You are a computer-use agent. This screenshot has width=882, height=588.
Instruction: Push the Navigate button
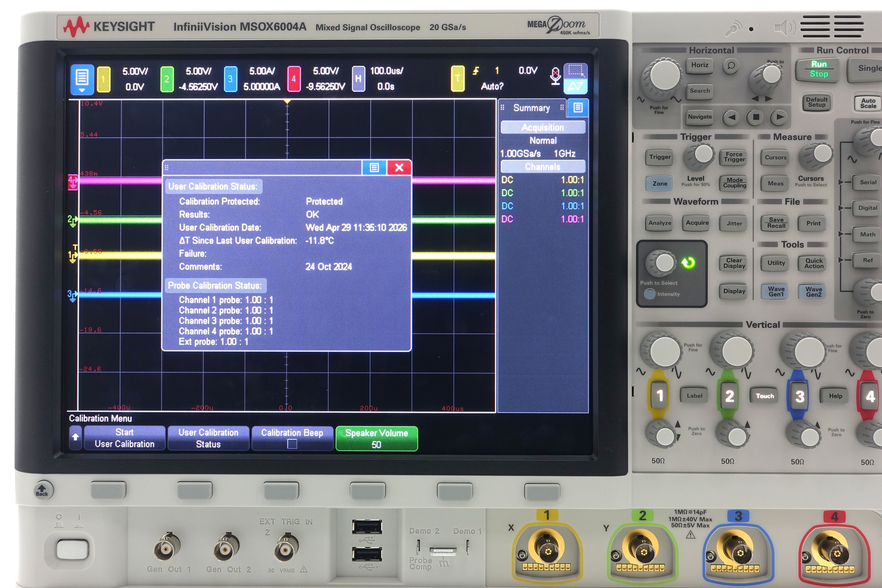[x=699, y=117]
